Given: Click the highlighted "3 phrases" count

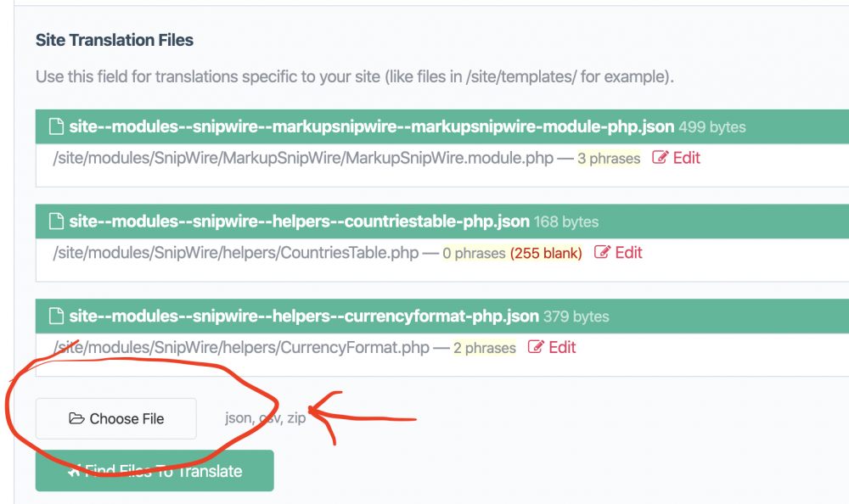Looking at the screenshot, I should 609,159.
